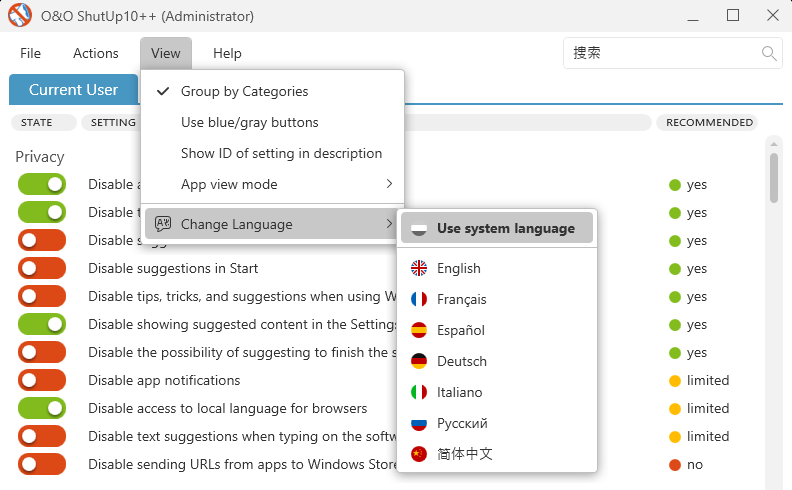The height and width of the screenshot is (490, 792).
Task: Click the German flag icon
Action: click(419, 361)
